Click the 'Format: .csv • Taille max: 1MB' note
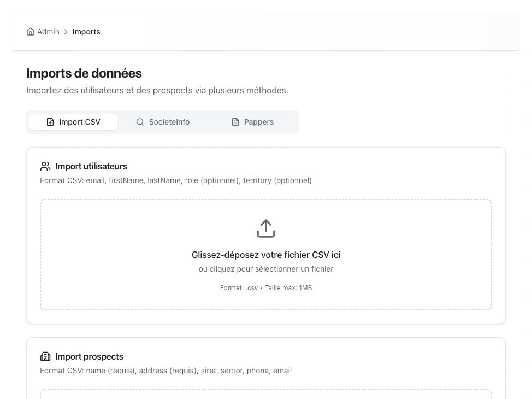The image size is (532, 399). pos(266,288)
